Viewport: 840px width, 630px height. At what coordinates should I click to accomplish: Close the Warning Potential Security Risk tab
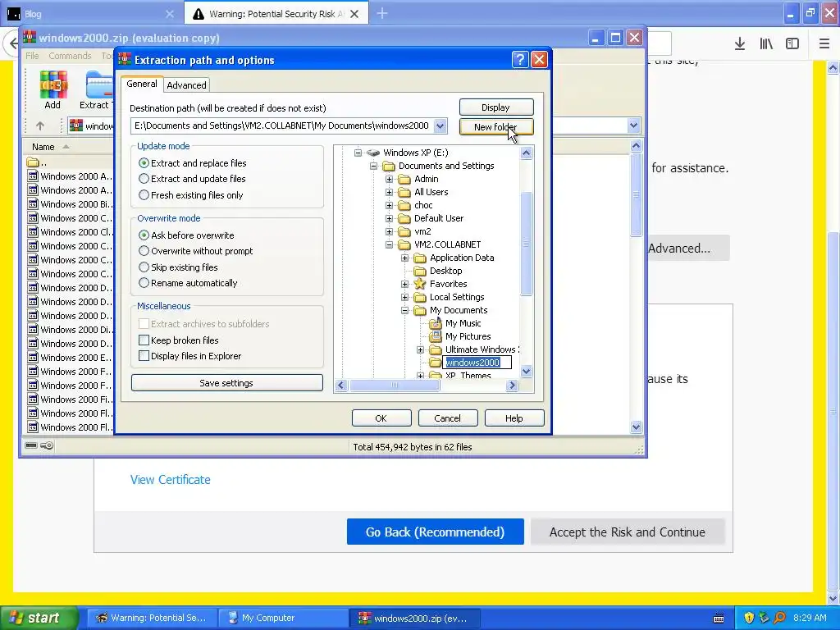pyautogui.click(x=354, y=14)
